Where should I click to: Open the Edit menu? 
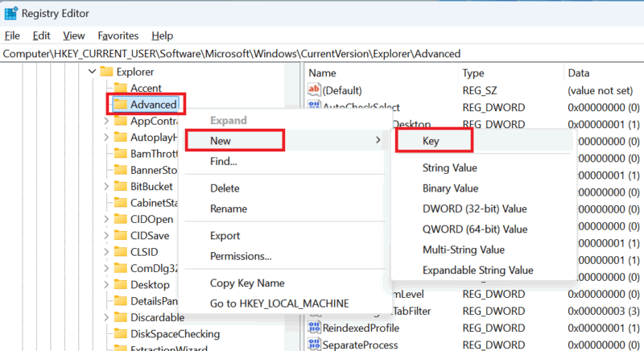[x=41, y=35]
